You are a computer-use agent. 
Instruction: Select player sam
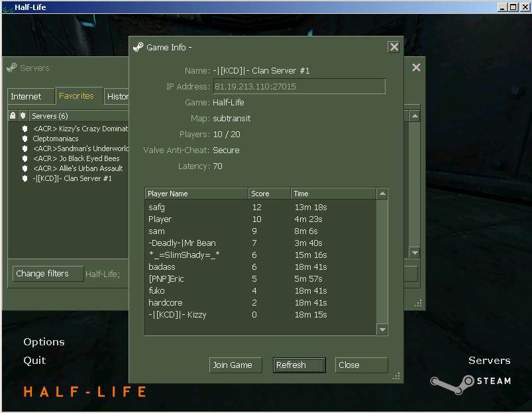(260, 231)
